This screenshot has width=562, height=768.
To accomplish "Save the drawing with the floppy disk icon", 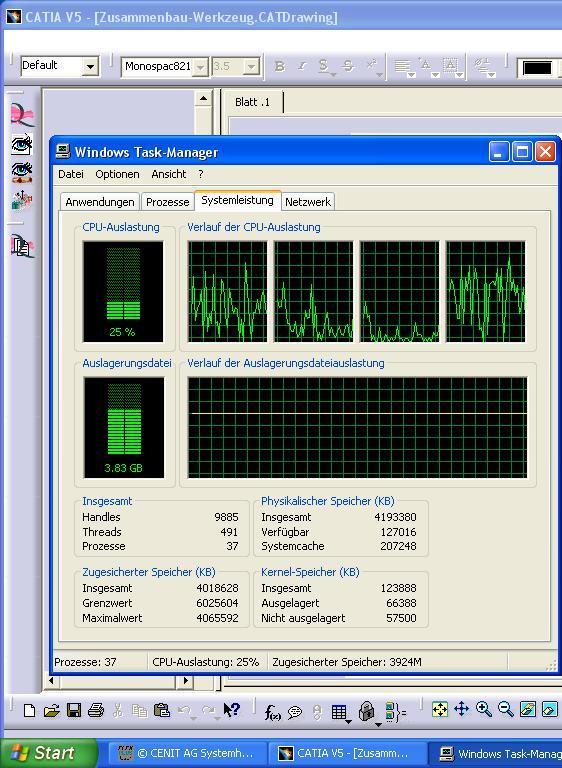I will click(73, 710).
